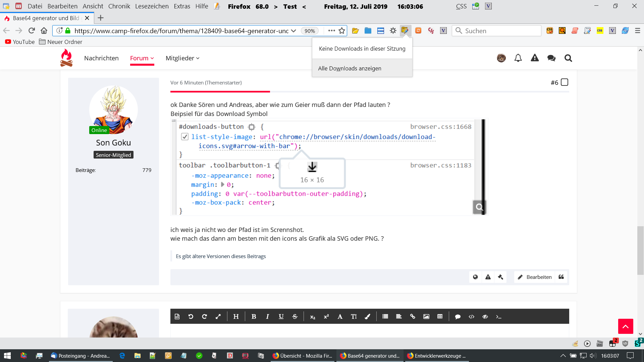The image size is (644, 362).
Task: Open older versions of this post link
Action: pos(221,256)
